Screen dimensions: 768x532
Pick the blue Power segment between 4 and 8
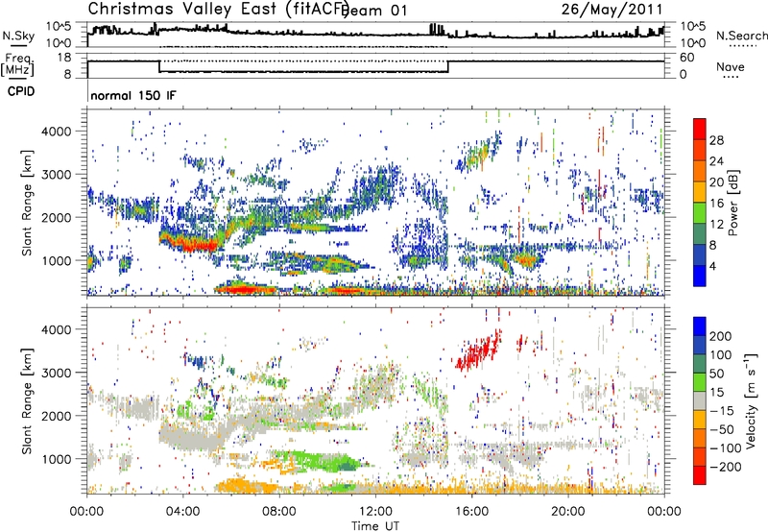[x=700, y=254]
